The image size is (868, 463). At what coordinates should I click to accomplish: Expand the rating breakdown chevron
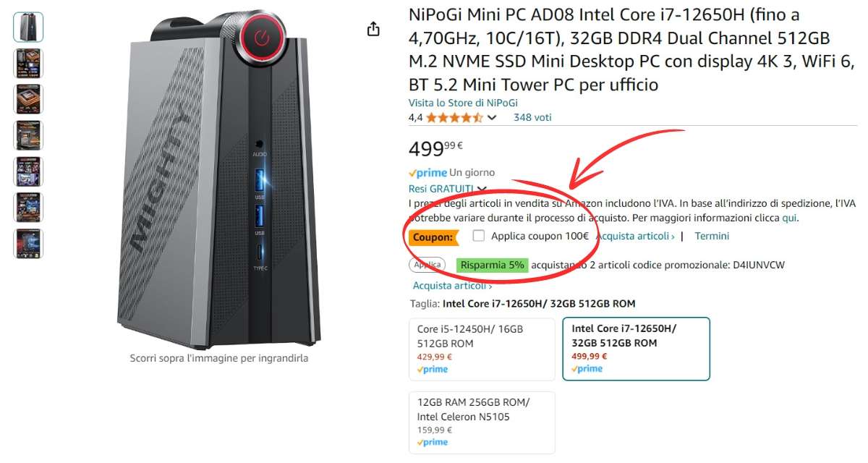(492, 117)
